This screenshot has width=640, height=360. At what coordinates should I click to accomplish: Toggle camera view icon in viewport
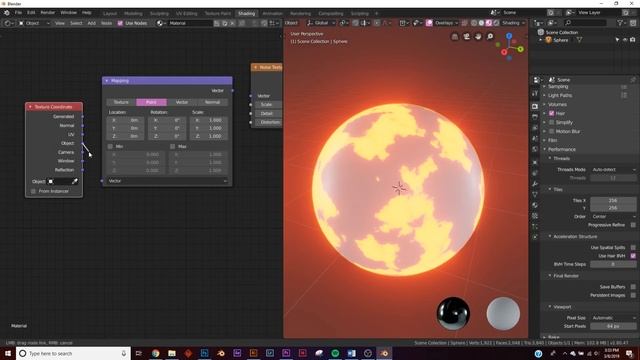coord(467,37)
